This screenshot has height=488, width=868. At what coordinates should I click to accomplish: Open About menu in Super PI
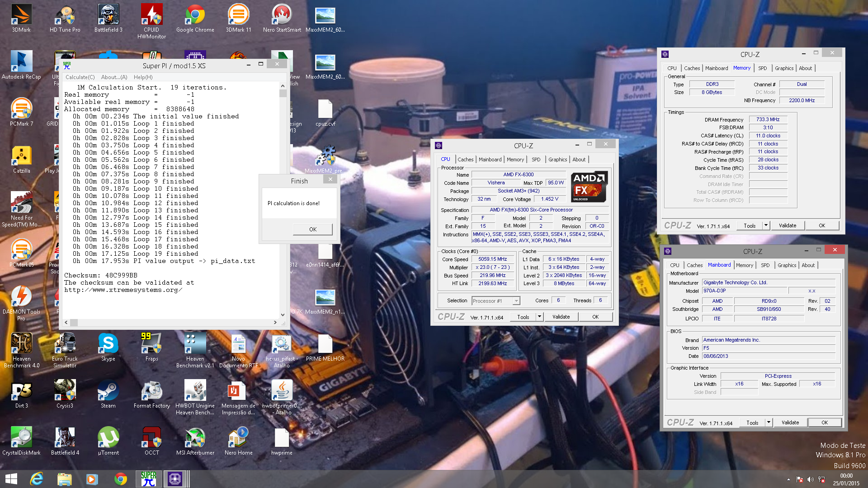(x=114, y=77)
